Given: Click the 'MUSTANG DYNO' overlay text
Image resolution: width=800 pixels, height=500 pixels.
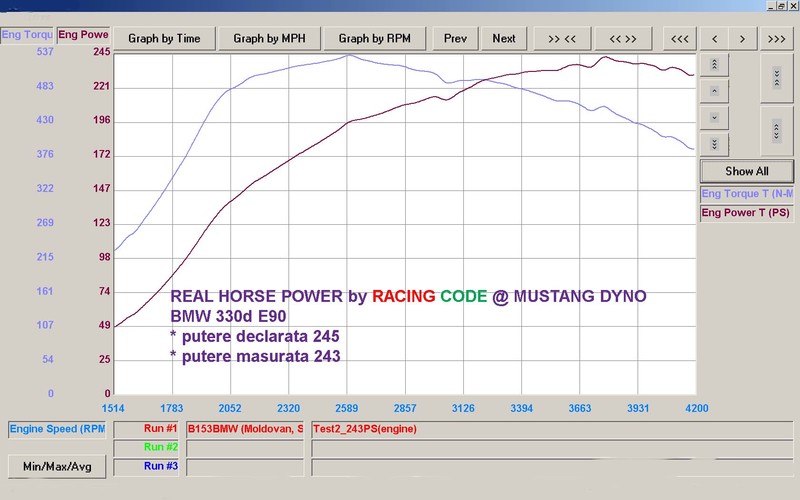Looking at the screenshot, I should point(580,296).
